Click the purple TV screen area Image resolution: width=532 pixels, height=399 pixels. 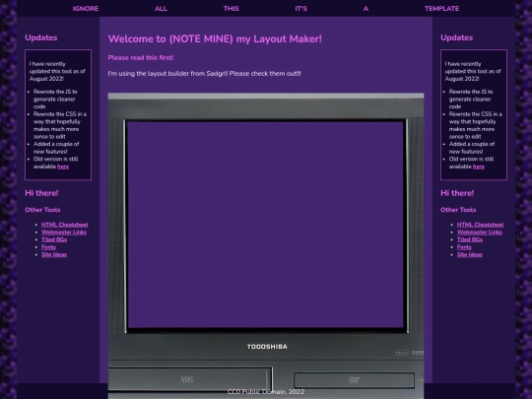[x=266, y=225]
